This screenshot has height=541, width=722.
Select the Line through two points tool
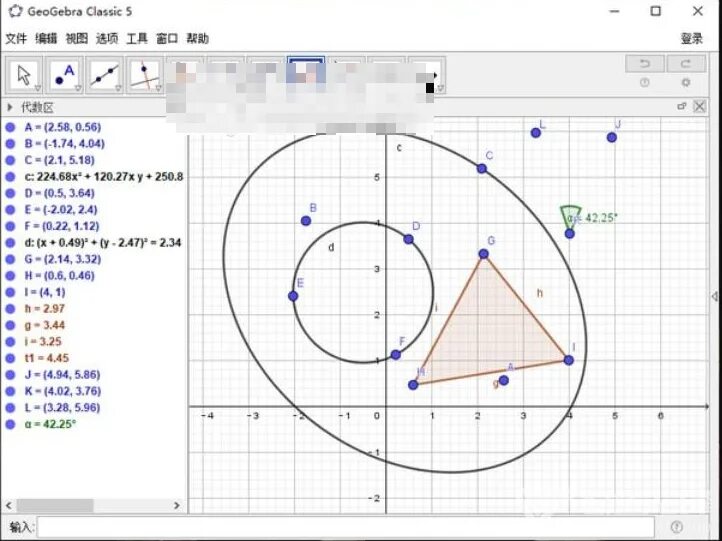tap(105, 74)
